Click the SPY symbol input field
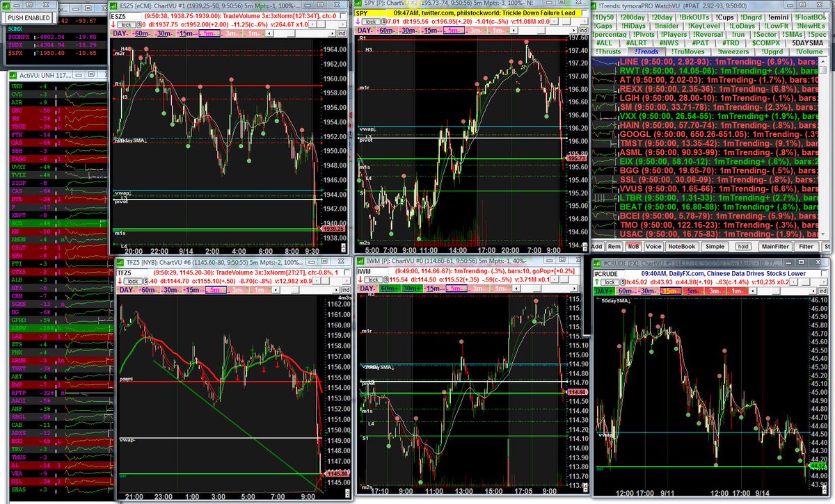Screen dimensions: 835x504 click(x=370, y=13)
